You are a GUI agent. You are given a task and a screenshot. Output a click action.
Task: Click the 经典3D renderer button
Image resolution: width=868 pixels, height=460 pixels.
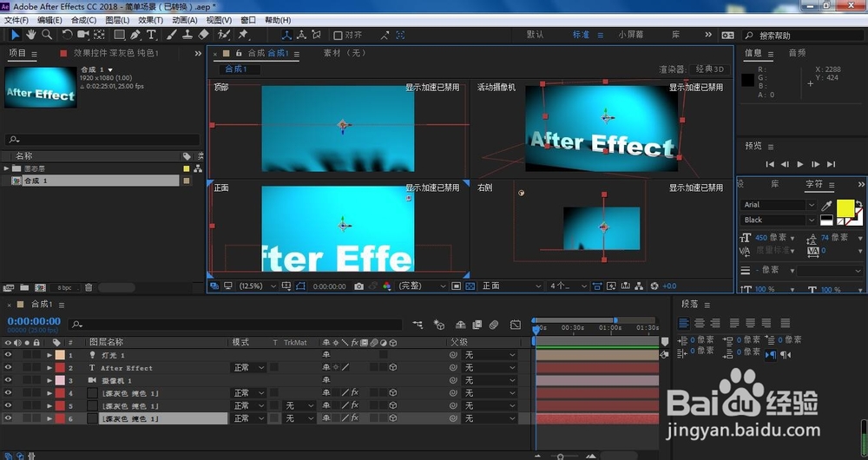coord(710,69)
